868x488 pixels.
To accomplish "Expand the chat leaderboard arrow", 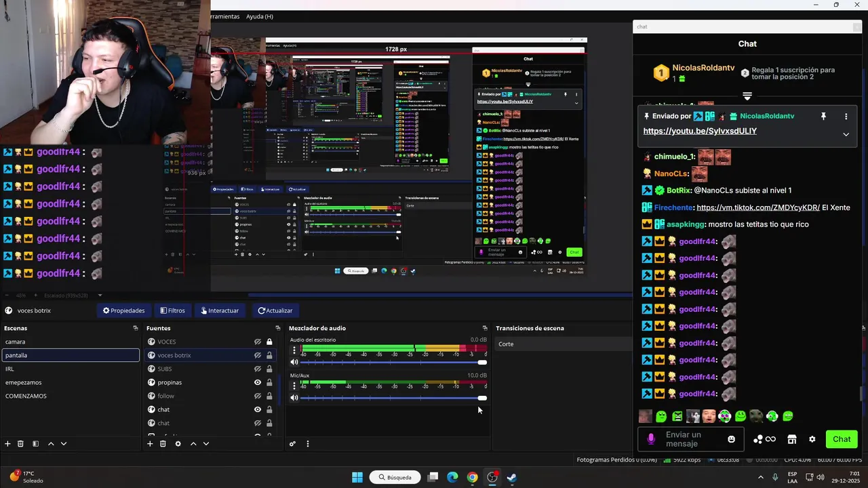I will [747, 96].
